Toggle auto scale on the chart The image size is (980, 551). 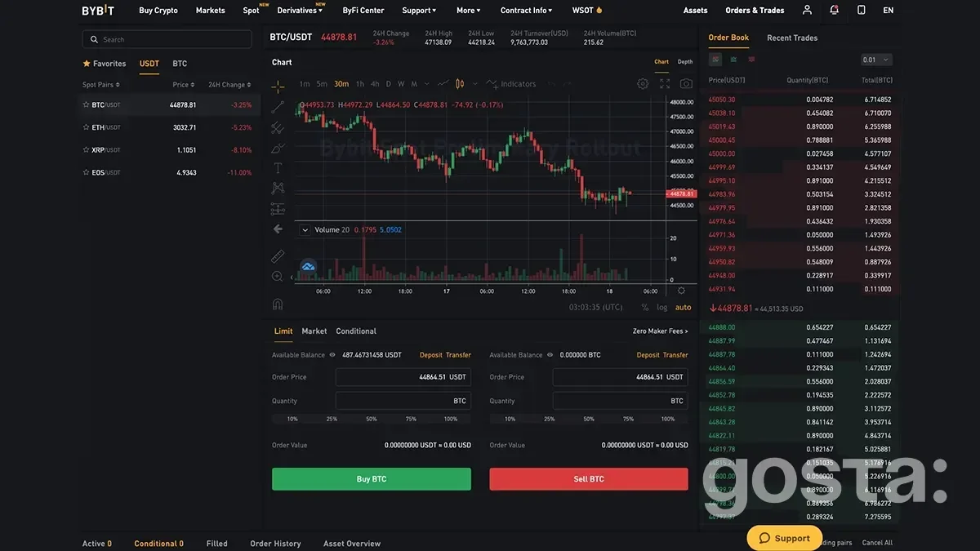tap(683, 307)
